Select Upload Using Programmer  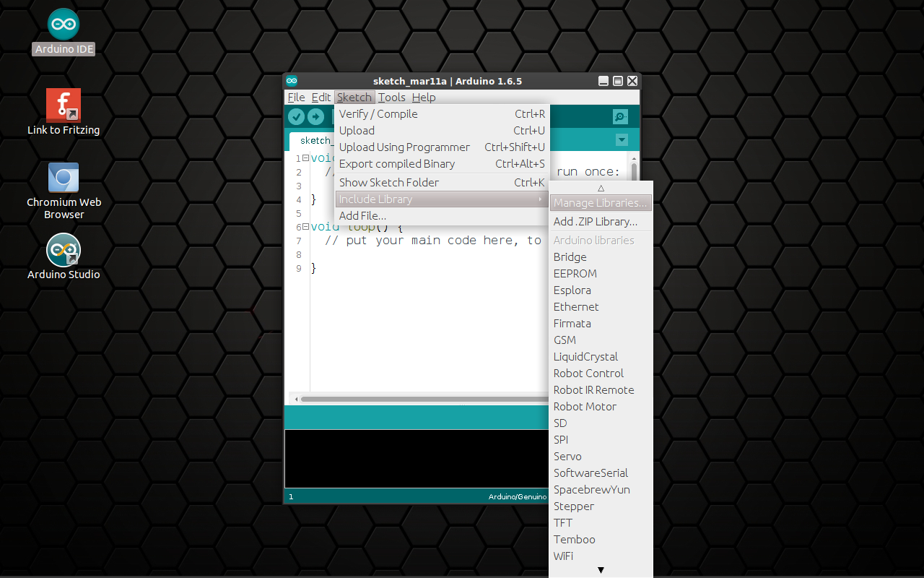tap(442, 147)
